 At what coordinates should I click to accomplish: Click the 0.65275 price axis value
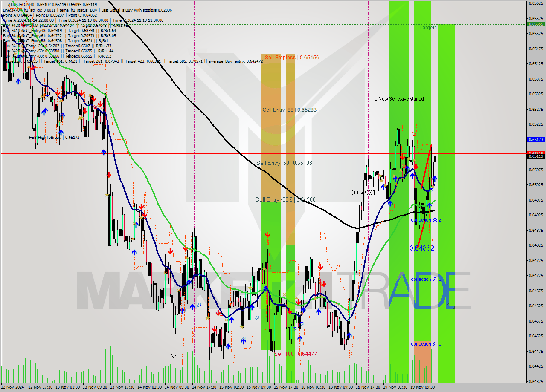click(536, 109)
